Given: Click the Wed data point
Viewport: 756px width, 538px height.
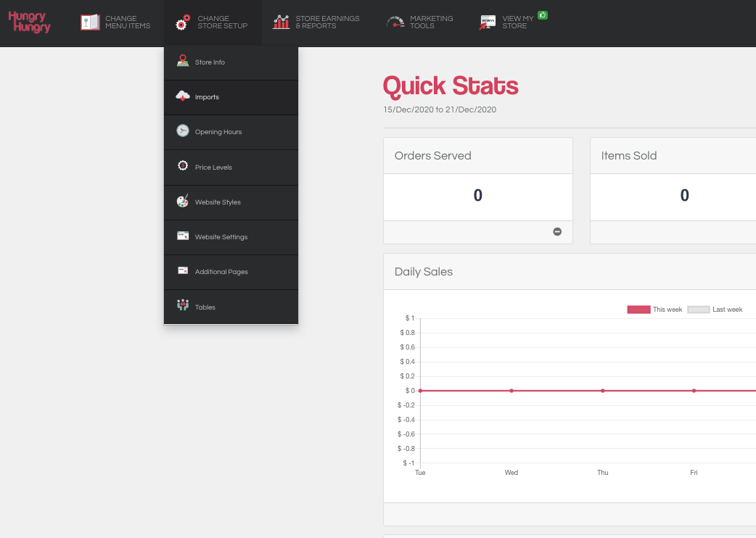Looking at the screenshot, I should pyautogui.click(x=511, y=391).
